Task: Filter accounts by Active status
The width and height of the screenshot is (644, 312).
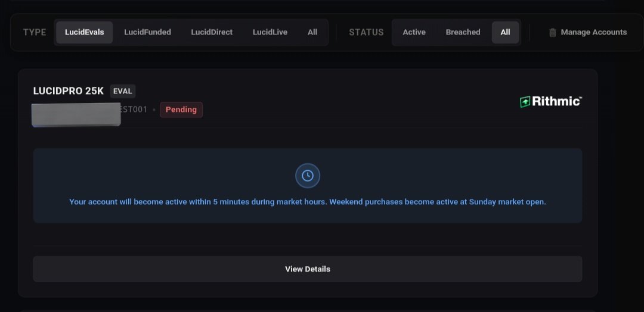Action: pyautogui.click(x=414, y=32)
